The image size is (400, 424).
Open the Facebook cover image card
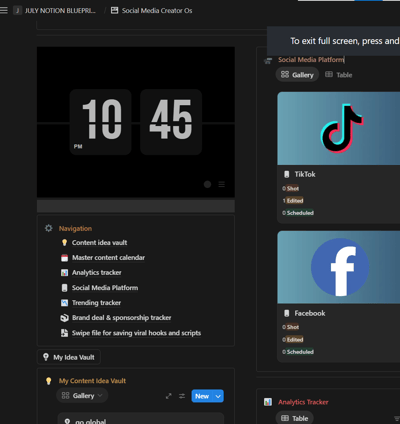[x=339, y=267]
